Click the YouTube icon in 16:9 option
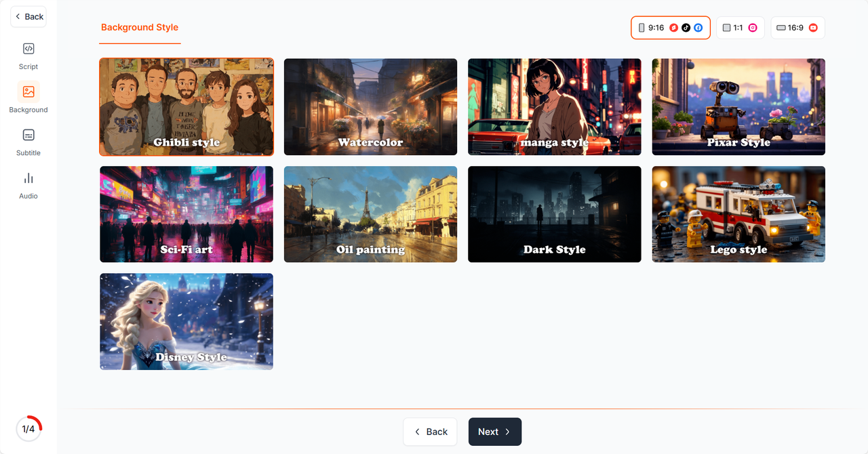This screenshot has height=454, width=868. tap(813, 28)
